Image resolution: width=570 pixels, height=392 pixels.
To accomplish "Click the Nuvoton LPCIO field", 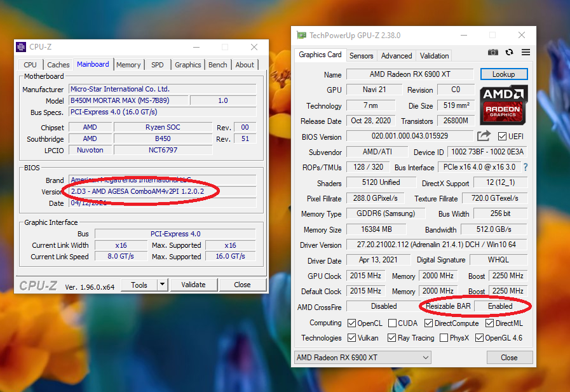I will coord(90,150).
